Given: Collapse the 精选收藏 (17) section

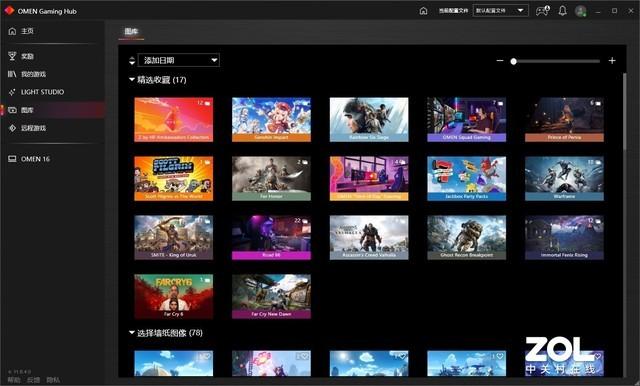Looking at the screenshot, I should click(132, 80).
